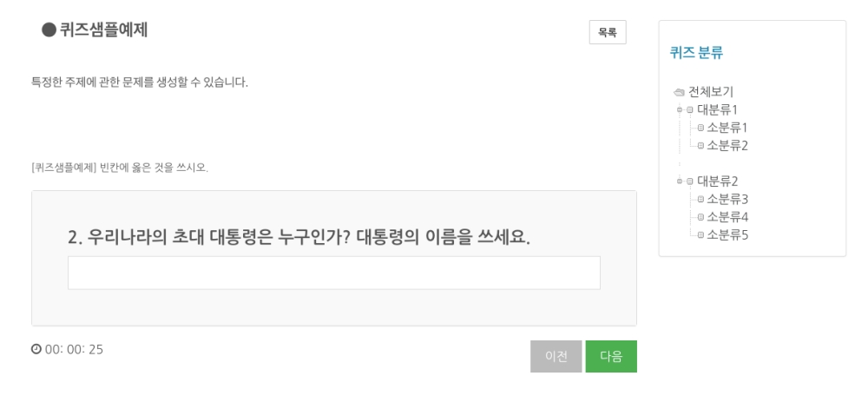This screenshot has height=409, width=868.
Task: Collapse the 대분류1 tree node
Action: coord(680,109)
